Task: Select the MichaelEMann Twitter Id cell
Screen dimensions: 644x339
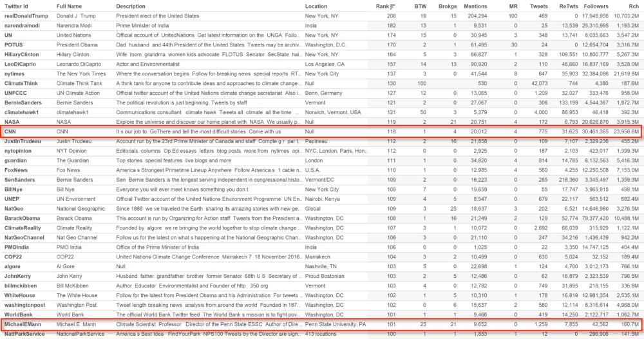Action: click(23, 324)
